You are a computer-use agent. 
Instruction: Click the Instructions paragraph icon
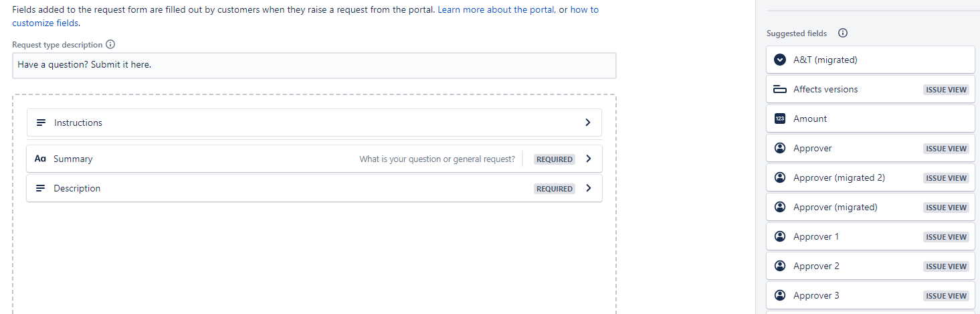[41, 123]
